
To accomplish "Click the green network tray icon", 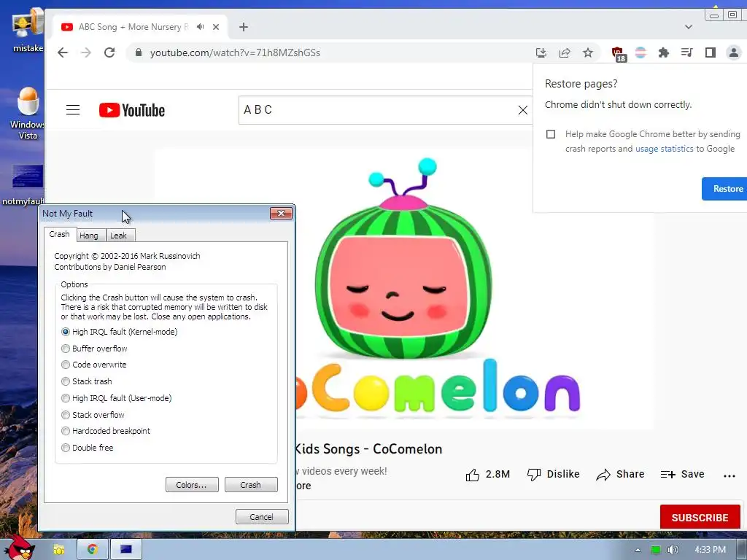I will 656,550.
